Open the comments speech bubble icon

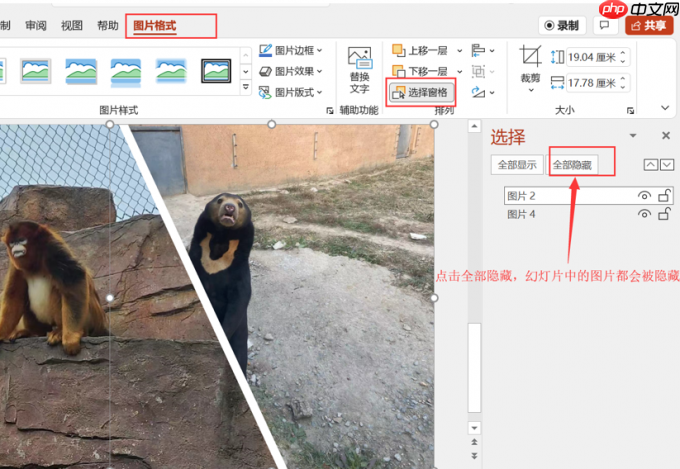[x=605, y=25]
